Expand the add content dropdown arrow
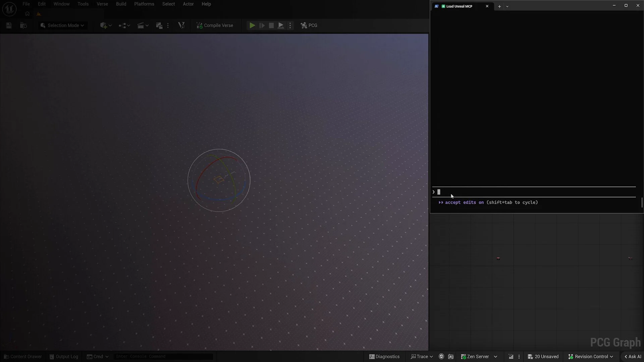The height and width of the screenshot is (362, 644). pos(110,25)
